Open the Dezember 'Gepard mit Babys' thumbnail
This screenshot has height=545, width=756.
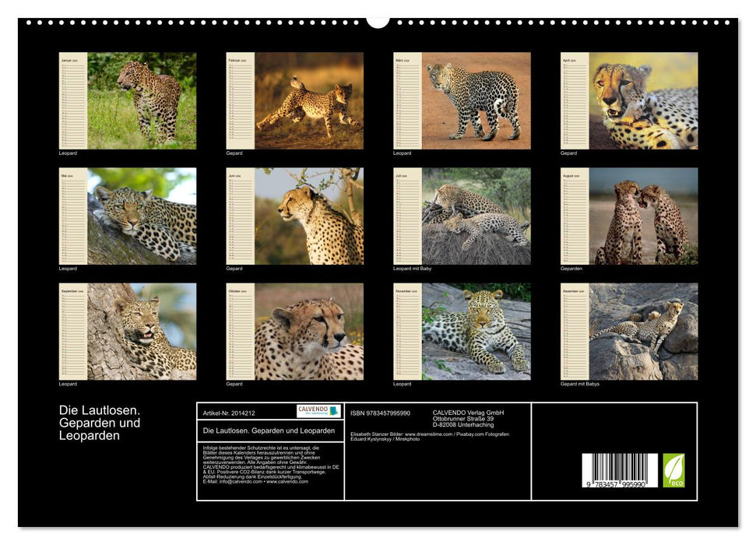click(x=642, y=333)
